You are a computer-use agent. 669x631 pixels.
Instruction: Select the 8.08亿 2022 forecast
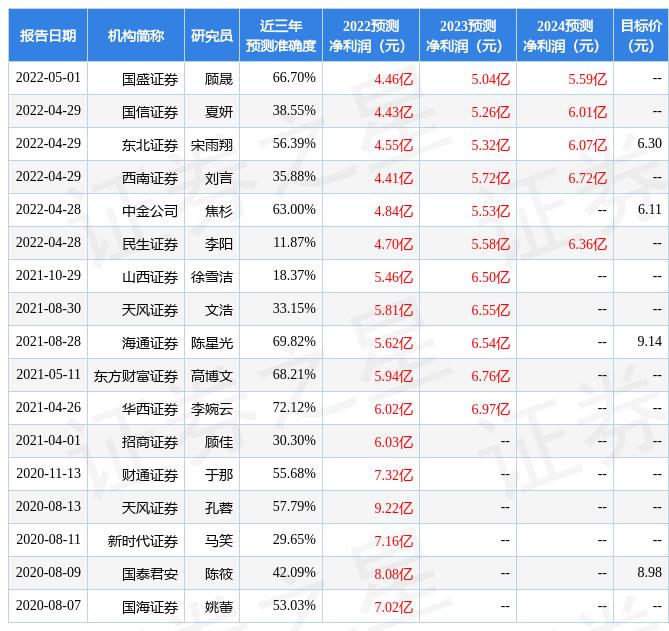[393, 574]
